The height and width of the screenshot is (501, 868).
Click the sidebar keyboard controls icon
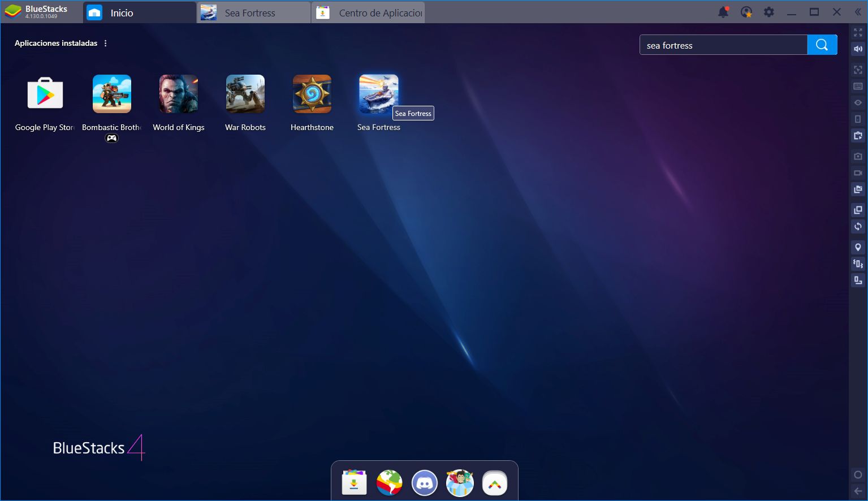click(x=858, y=86)
